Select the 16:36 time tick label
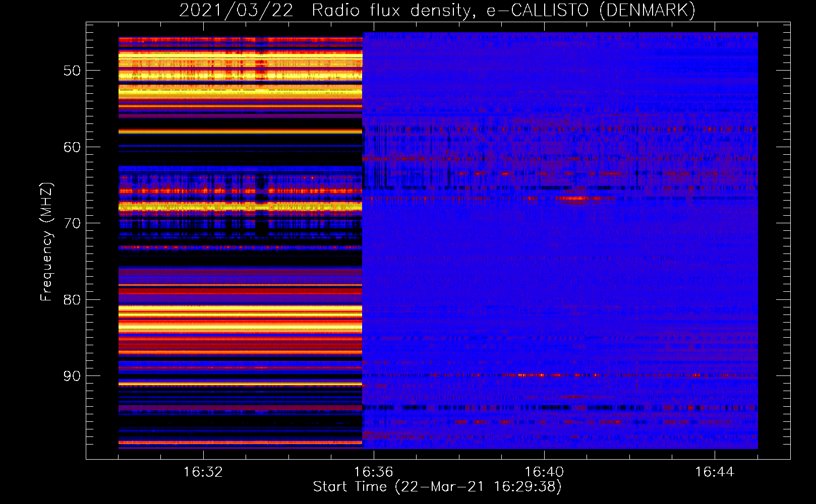816x504 pixels. (x=374, y=472)
